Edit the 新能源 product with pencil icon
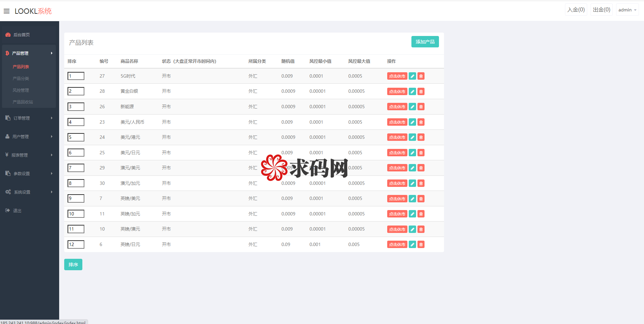644x324 pixels. (x=412, y=107)
